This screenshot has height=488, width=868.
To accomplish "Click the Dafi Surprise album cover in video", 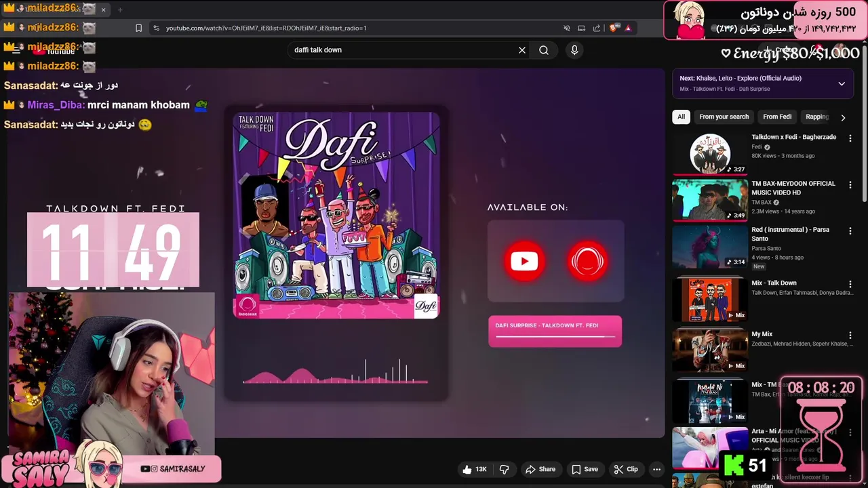I will click(x=336, y=216).
